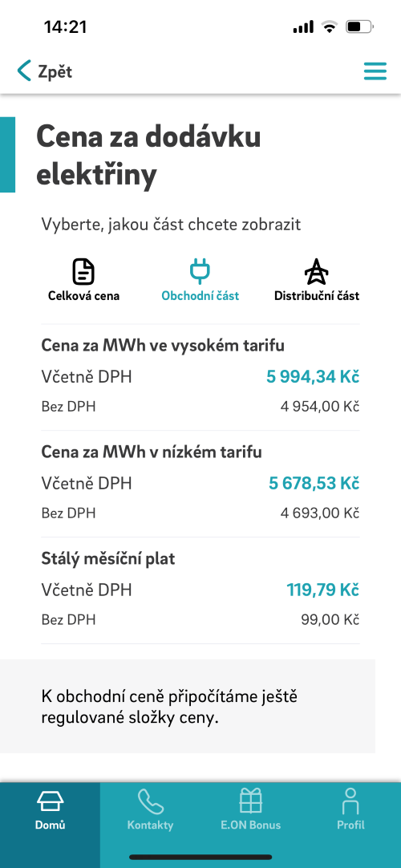
Task: Tap the Domů house icon
Action: 51,801
